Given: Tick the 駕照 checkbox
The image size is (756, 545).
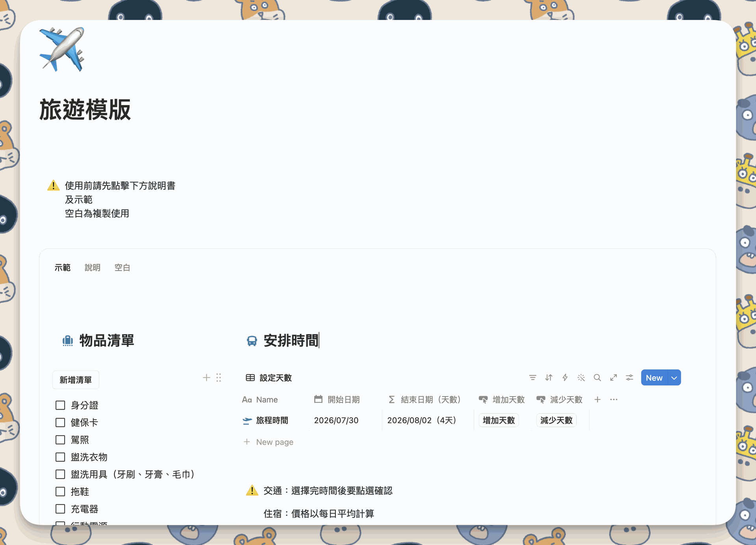Looking at the screenshot, I should (60, 440).
